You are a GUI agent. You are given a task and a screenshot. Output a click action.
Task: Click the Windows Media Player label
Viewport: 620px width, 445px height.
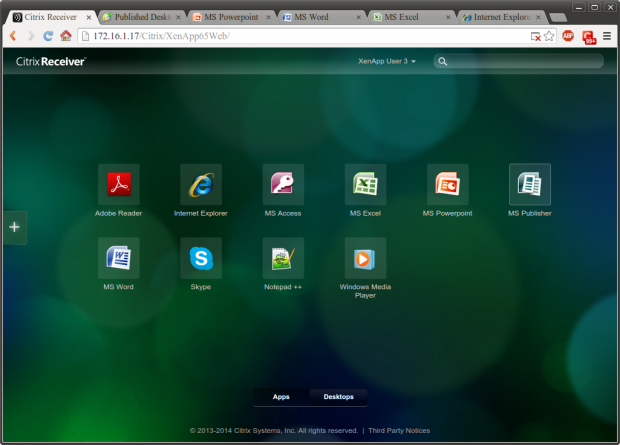coord(365,291)
